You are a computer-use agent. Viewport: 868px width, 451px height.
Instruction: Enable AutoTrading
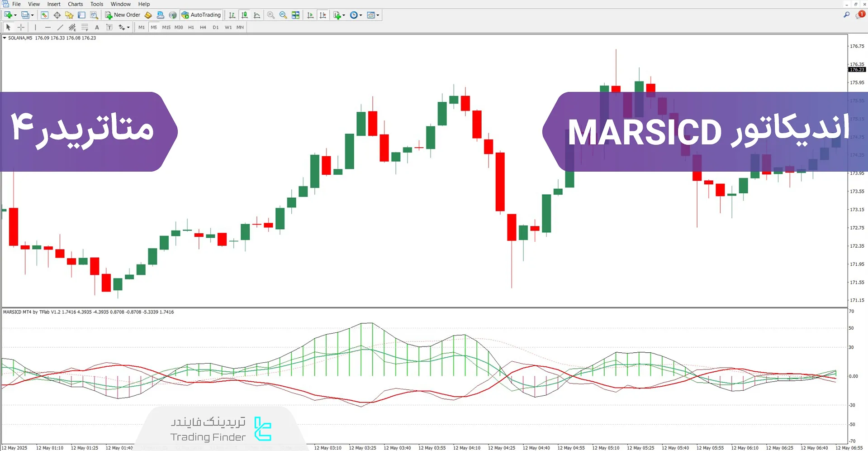tap(201, 15)
